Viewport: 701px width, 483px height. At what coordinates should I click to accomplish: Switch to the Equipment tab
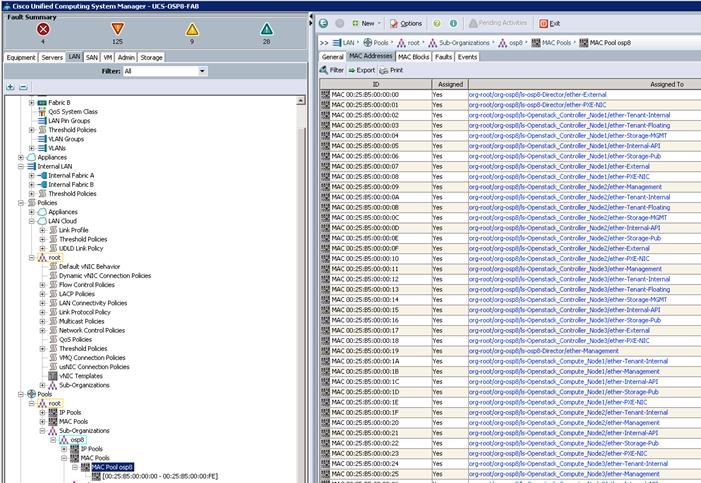click(21, 57)
